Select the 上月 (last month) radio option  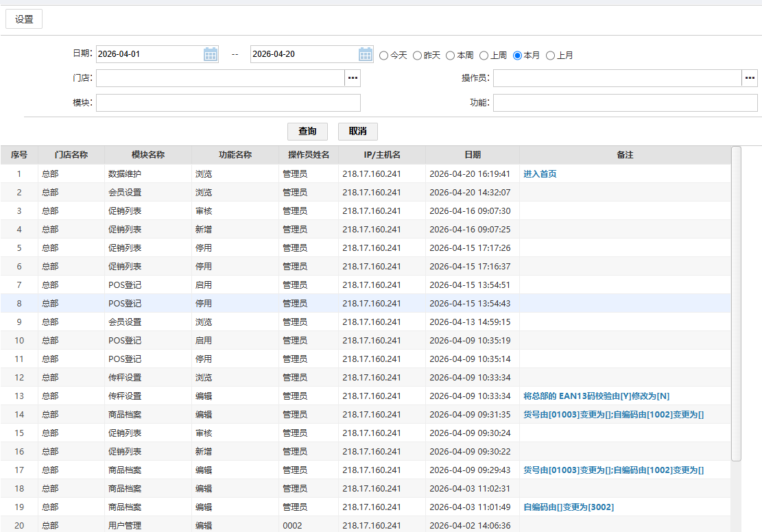coord(550,56)
